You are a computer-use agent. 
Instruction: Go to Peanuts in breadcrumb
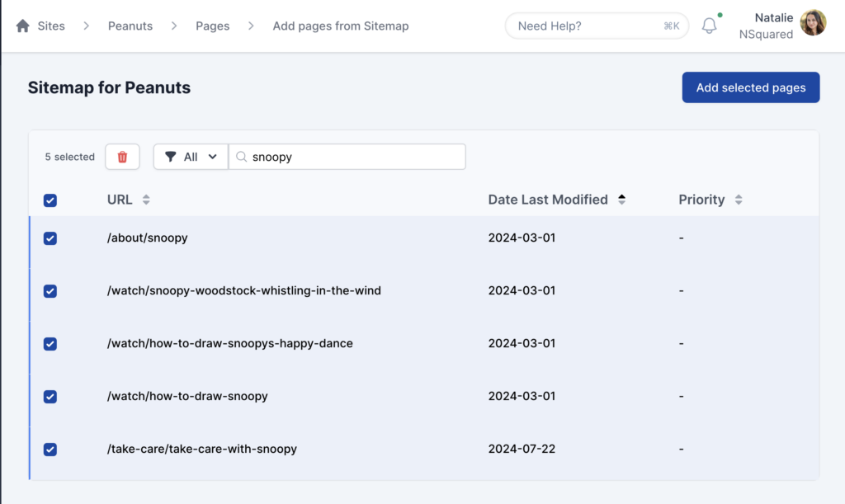pos(130,26)
